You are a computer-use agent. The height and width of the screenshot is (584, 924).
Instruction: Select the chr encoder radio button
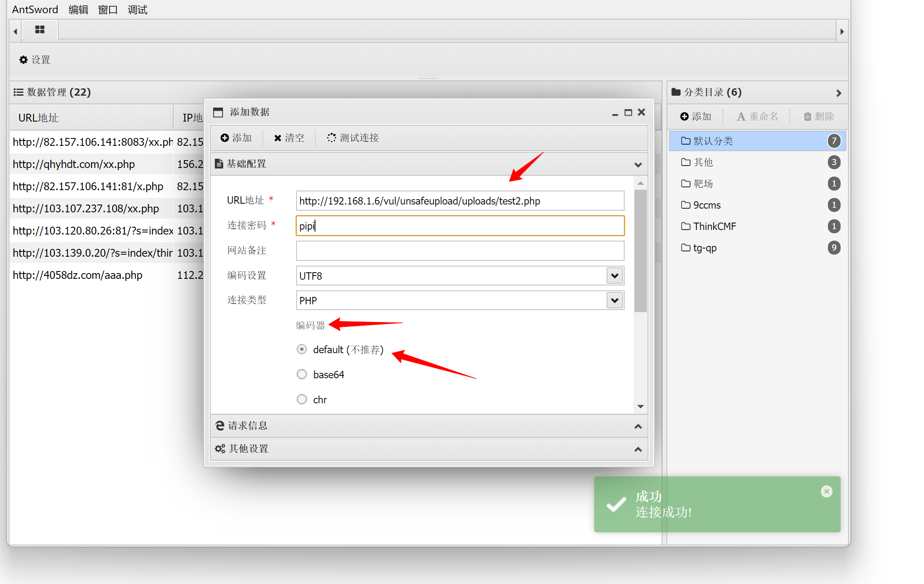coord(302,399)
